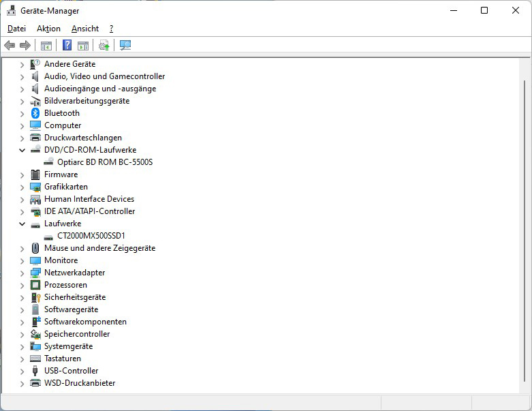The height and width of the screenshot is (411, 532).
Task: Click the Back arrow toolbar icon
Action: pos(10,45)
